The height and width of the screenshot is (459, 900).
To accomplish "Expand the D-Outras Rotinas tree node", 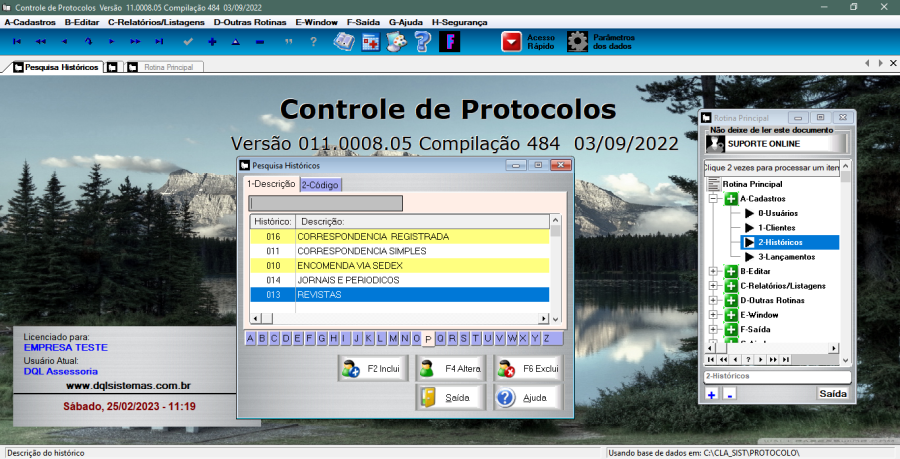I will tap(714, 300).
